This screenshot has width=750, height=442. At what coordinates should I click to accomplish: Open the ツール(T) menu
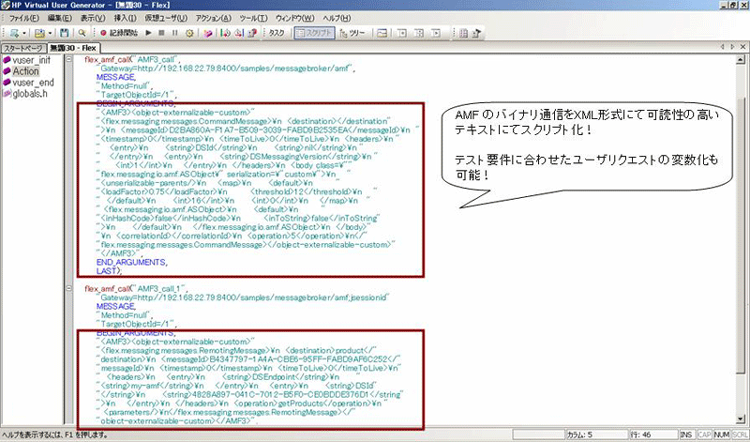pyautogui.click(x=253, y=18)
